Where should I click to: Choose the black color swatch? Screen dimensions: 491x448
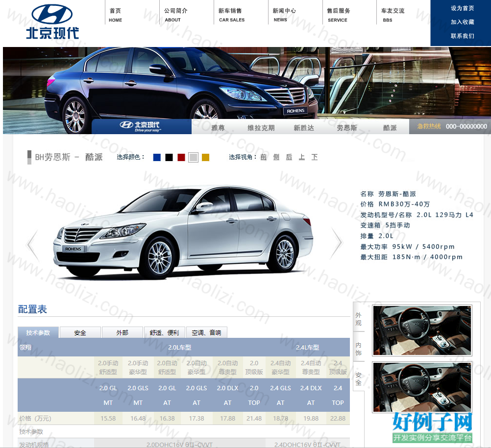tap(169, 157)
